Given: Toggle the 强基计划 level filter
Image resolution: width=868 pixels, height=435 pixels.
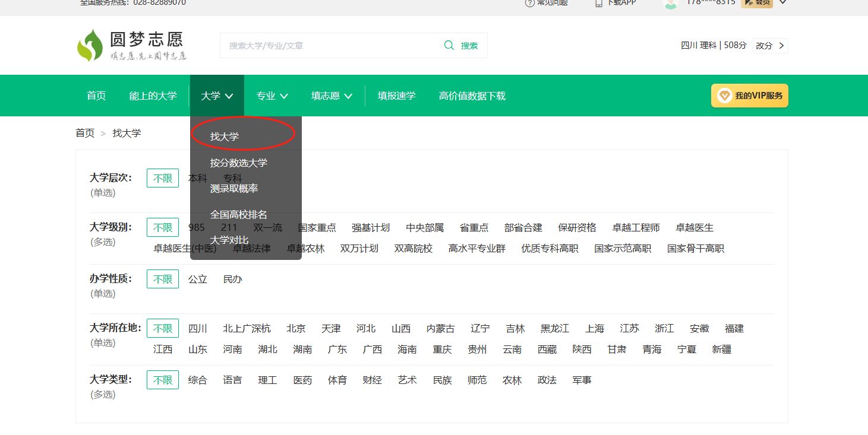Looking at the screenshot, I should click(x=371, y=228).
